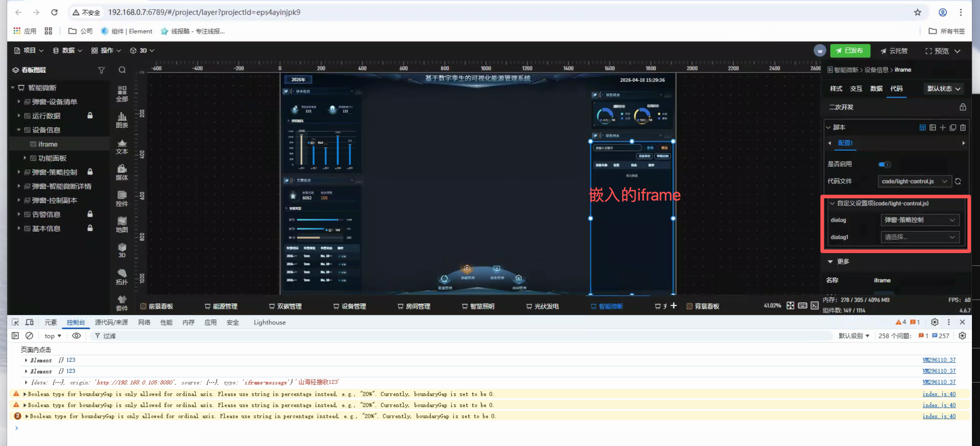This screenshot has width=980, height=446.
Task: Switch to the 样式 style tab
Action: pyautogui.click(x=836, y=89)
